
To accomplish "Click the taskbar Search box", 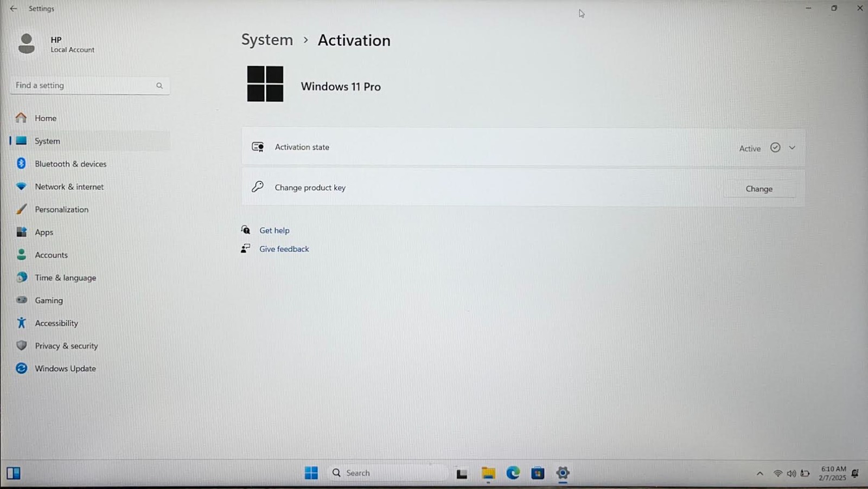I will pos(388,473).
